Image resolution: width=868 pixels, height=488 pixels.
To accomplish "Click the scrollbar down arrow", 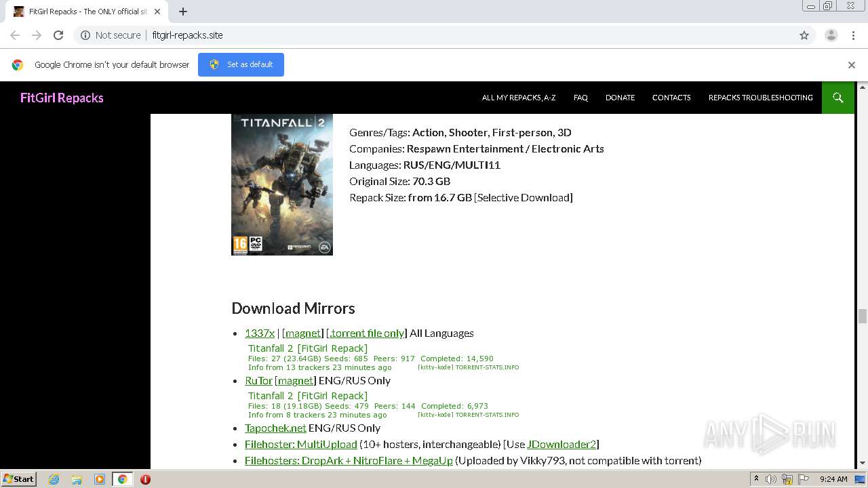I will click(x=862, y=464).
